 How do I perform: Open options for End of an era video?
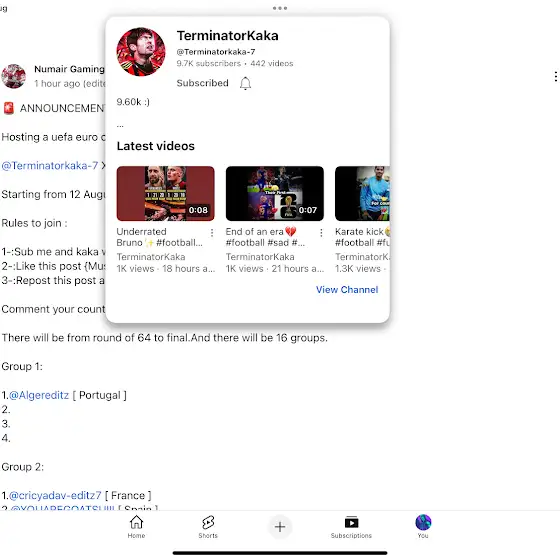pyautogui.click(x=321, y=233)
